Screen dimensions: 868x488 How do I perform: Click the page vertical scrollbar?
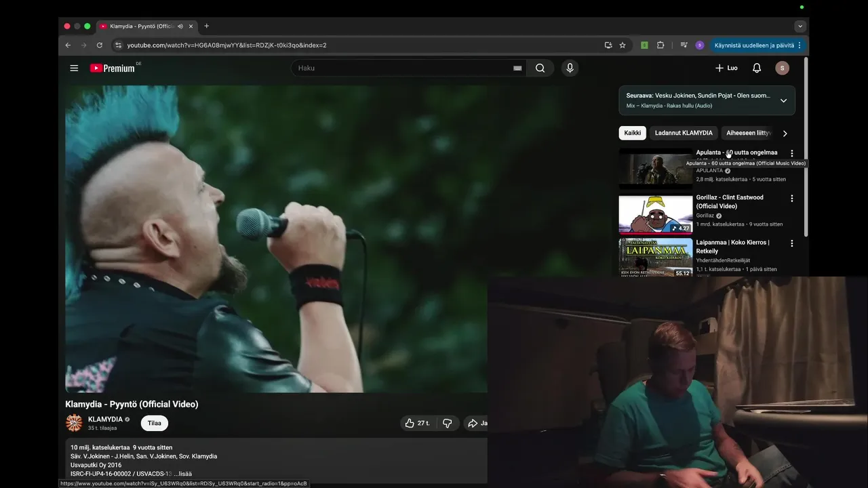(806, 147)
